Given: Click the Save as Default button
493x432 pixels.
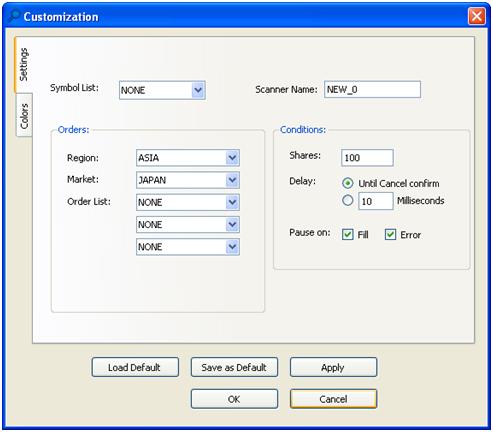Looking at the screenshot, I should coord(234,367).
